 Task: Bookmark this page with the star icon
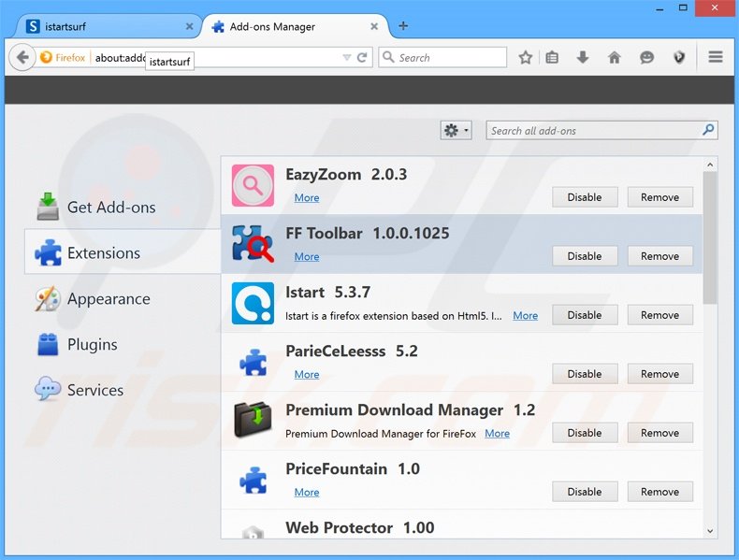coord(525,57)
